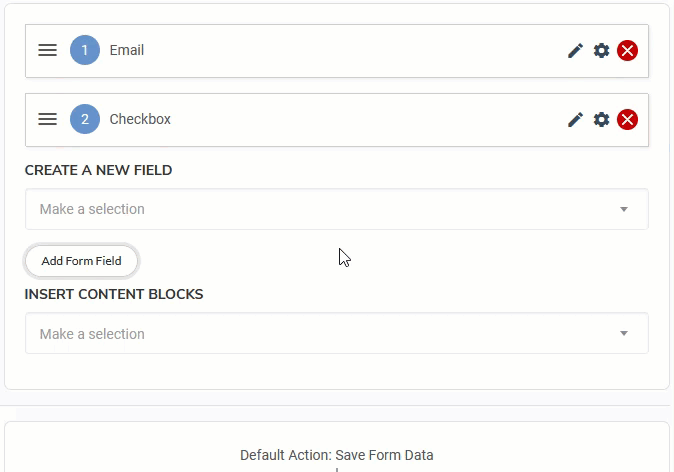Open the Email field settings gear
This screenshot has width=674, height=472.
pyautogui.click(x=601, y=50)
